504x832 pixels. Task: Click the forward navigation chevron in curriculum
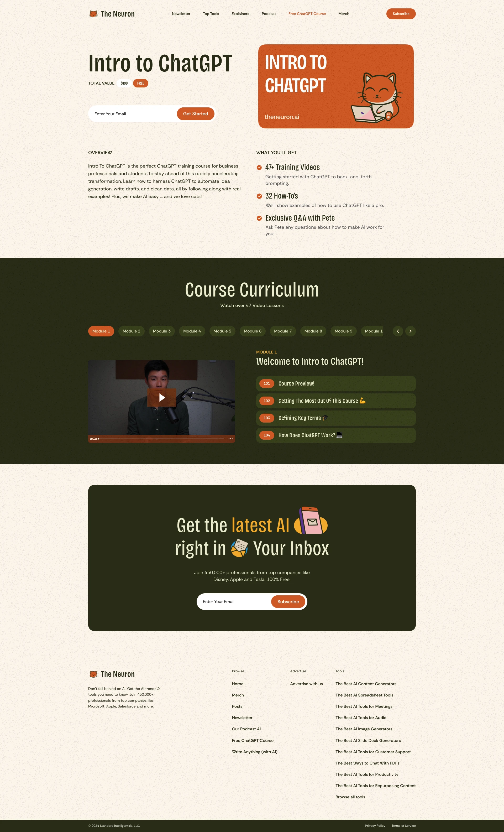[x=411, y=331]
